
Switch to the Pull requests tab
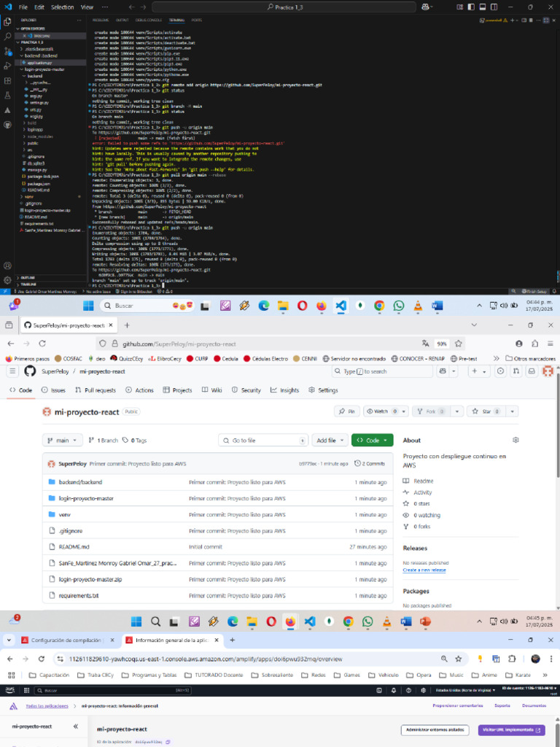96,390
